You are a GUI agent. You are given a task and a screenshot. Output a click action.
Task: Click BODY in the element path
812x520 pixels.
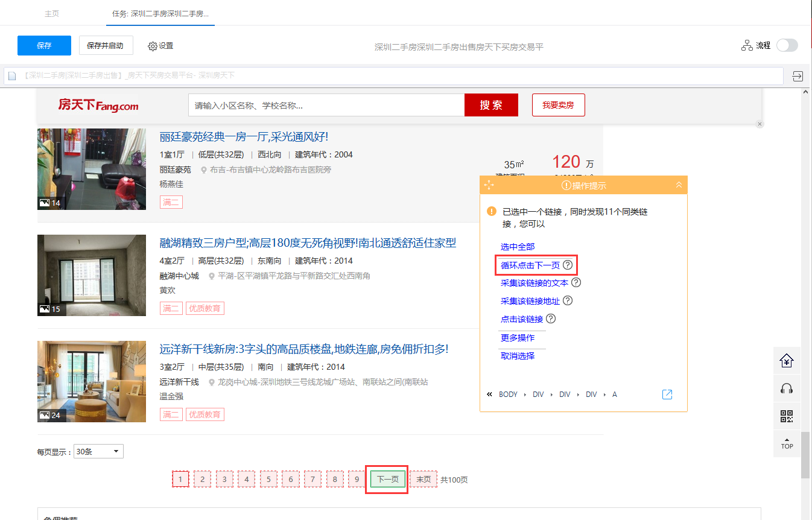point(508,395)
